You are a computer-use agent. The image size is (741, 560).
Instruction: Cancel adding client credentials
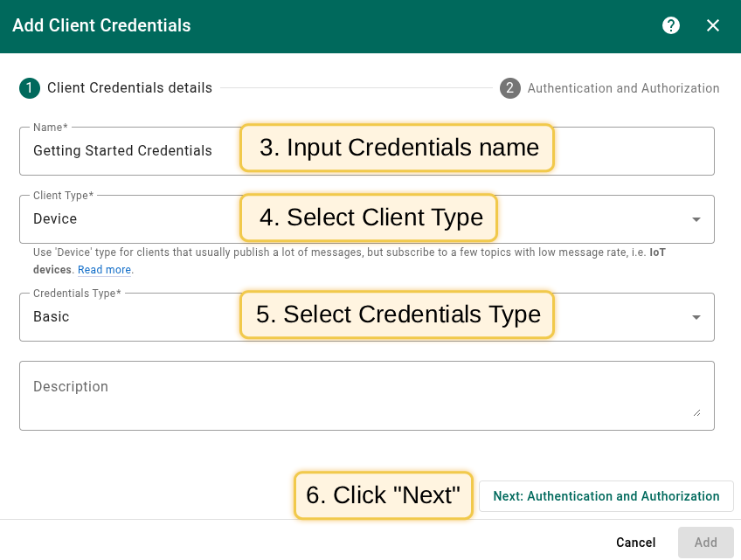click(x=635, y=543)
